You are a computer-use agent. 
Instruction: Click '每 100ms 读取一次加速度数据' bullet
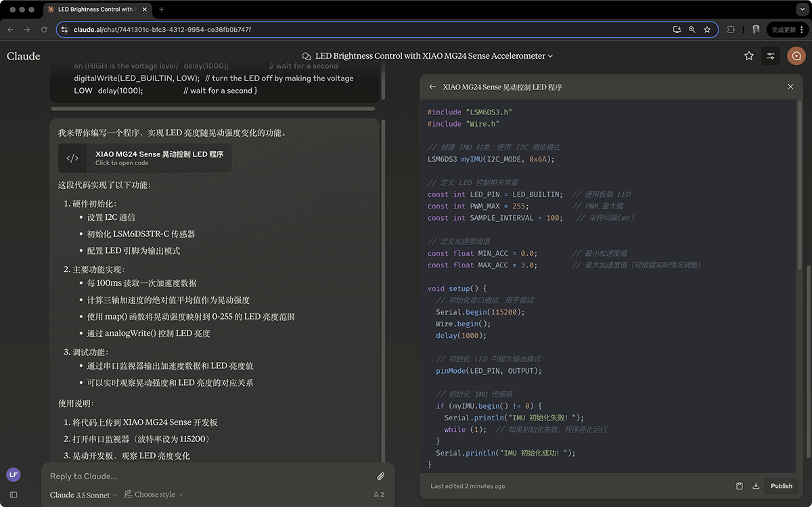click(x=142, y=283)
